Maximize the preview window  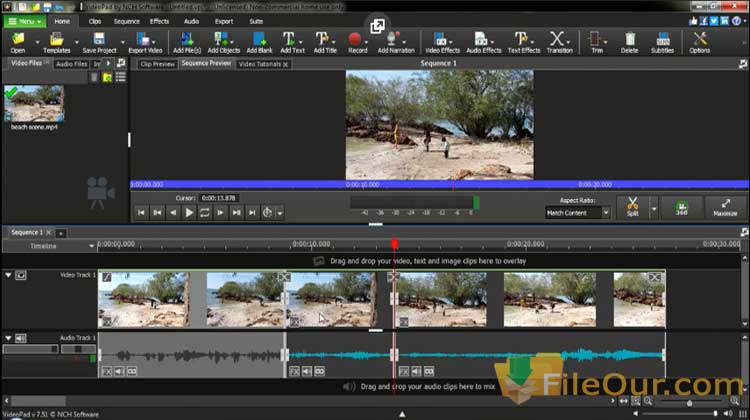(725, 207)
